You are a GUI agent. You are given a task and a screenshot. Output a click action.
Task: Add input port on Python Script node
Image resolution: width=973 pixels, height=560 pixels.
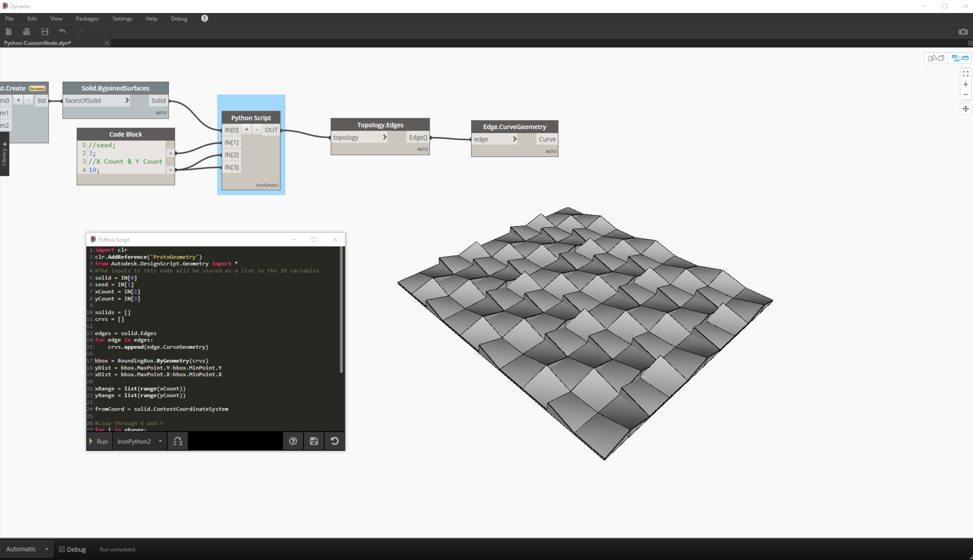click(x=247, y=130)
